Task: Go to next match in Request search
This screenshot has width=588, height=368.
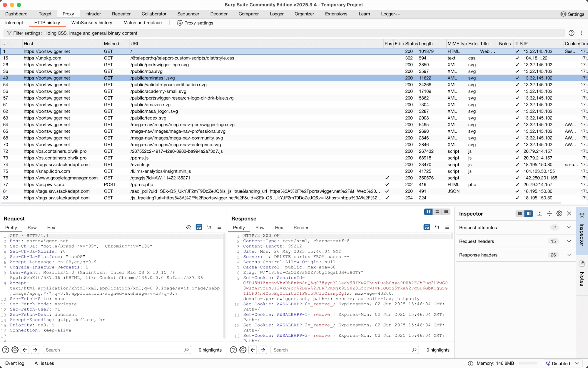Action: (35, 350)
